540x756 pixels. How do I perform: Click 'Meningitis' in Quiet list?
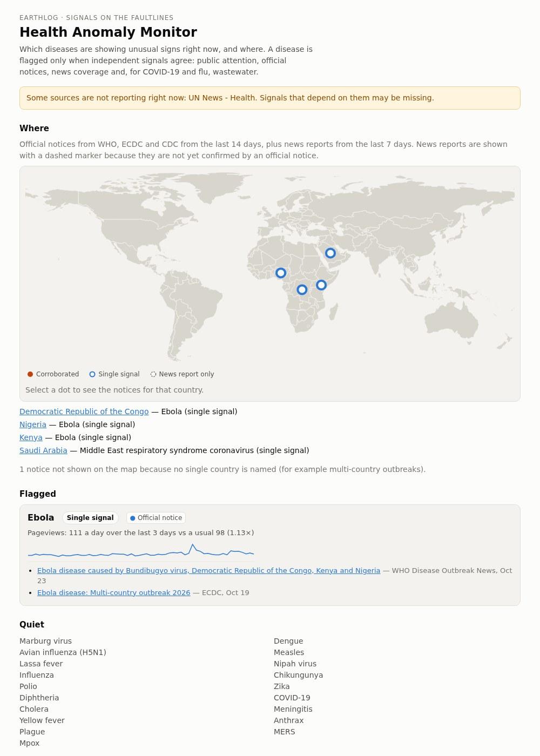tap(293, 709)
